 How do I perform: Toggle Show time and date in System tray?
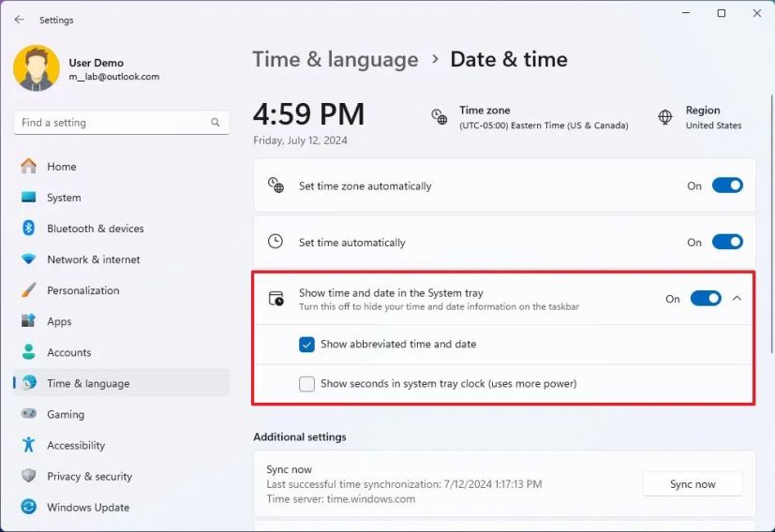706,299
